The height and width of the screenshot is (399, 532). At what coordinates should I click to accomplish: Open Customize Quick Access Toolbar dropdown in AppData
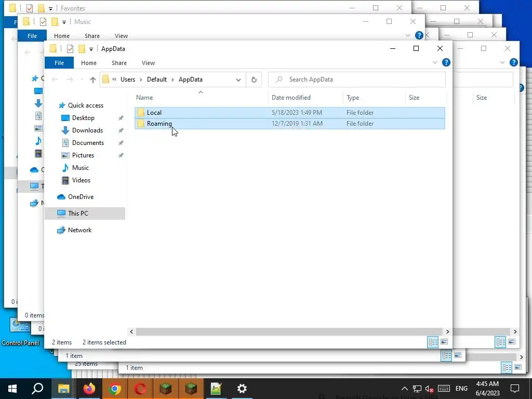click(x=91, y=49)
